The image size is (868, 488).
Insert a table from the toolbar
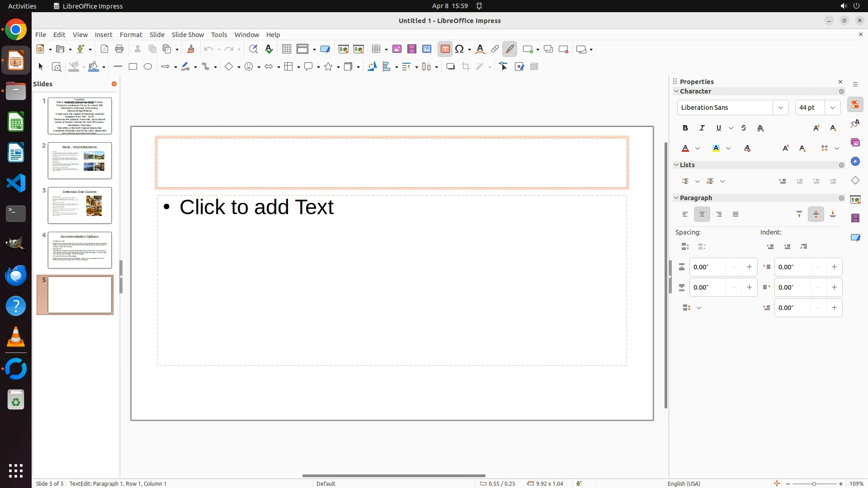pos(376,49)
